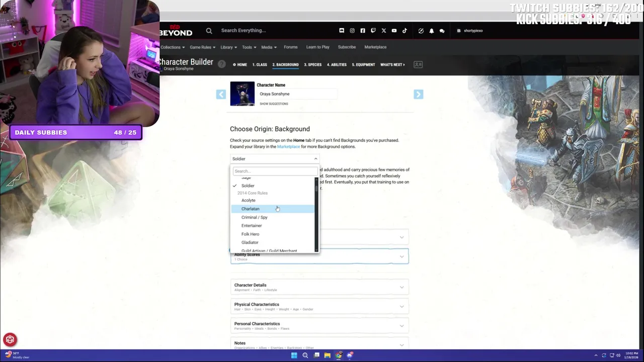Go to previous step with left arrow
644x362 pixels.
[x=221, y=94]
